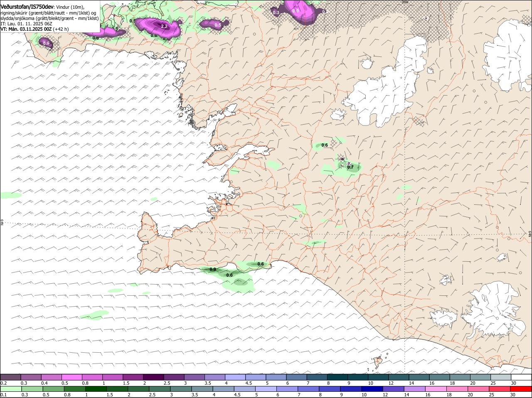This screenshot has width=532, height=398.
Task: Click the 0.9 label on the south coast
Action: 213,270
